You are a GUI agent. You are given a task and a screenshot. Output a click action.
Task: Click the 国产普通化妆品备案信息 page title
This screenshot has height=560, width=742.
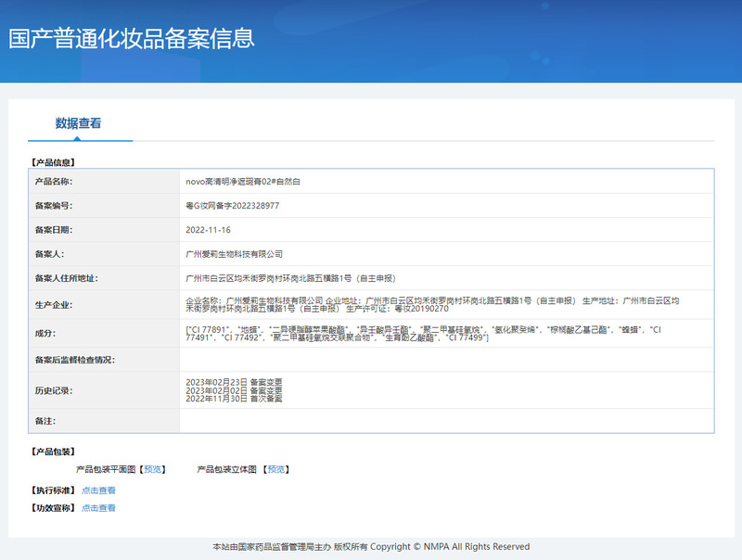131,39
